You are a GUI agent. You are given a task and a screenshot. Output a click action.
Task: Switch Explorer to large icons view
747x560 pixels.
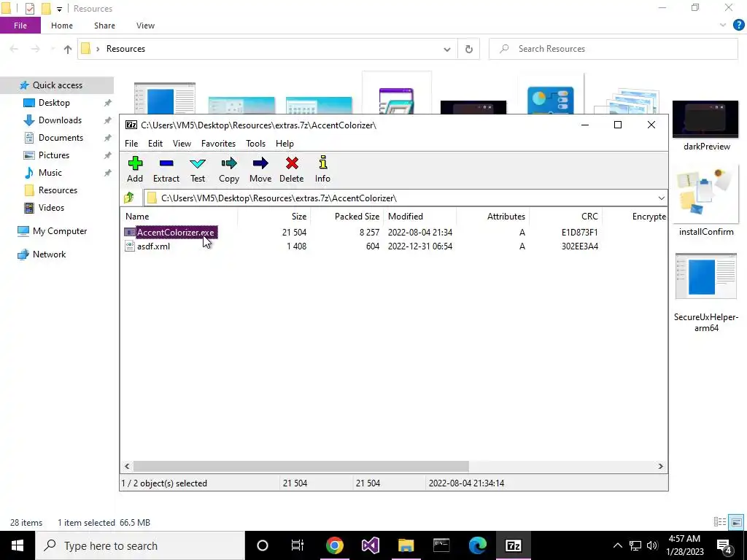tap(737, 522)
